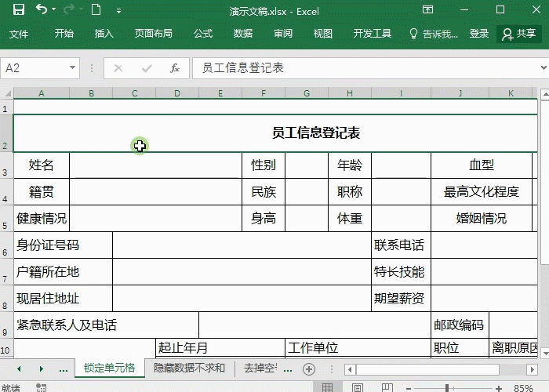Click the previous sheet navigation arrow
The height and width of the screenshot is (392, 549).
[x=19, y=368]
